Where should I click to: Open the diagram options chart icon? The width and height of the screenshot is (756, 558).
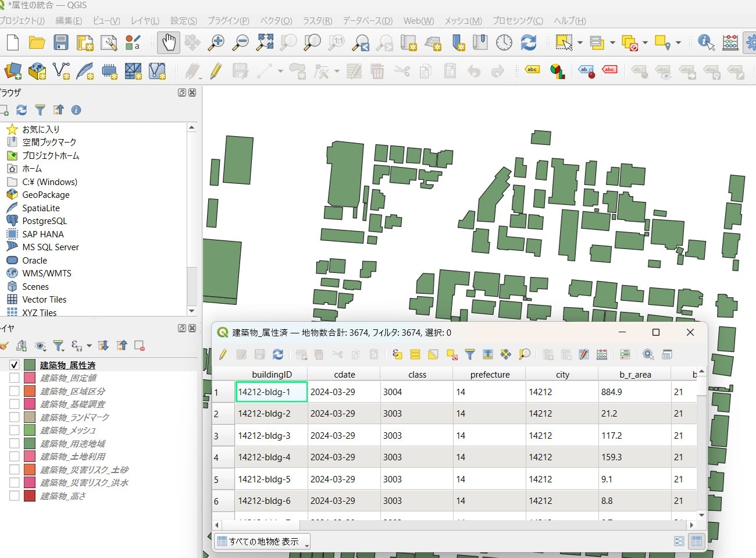point(558,72)
